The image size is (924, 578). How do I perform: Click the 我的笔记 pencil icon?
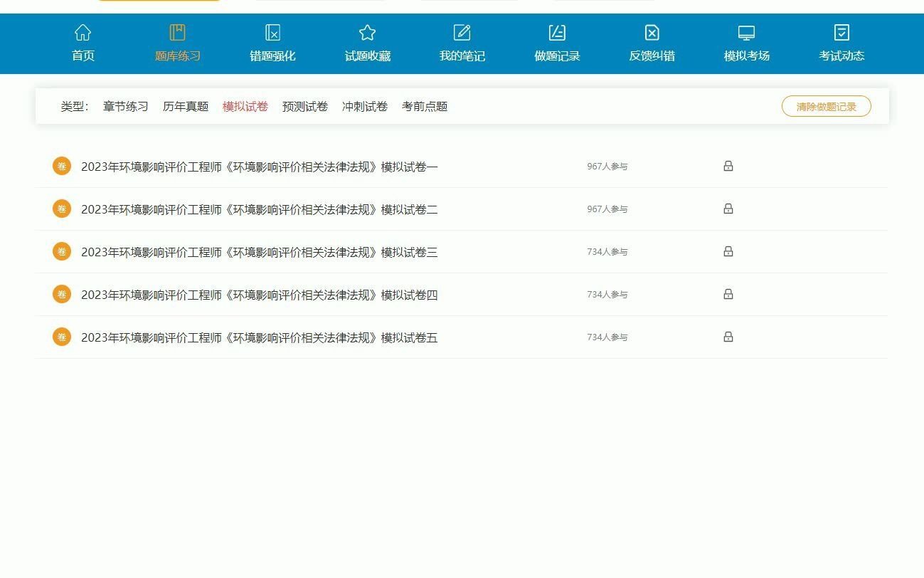click(462, 33)
